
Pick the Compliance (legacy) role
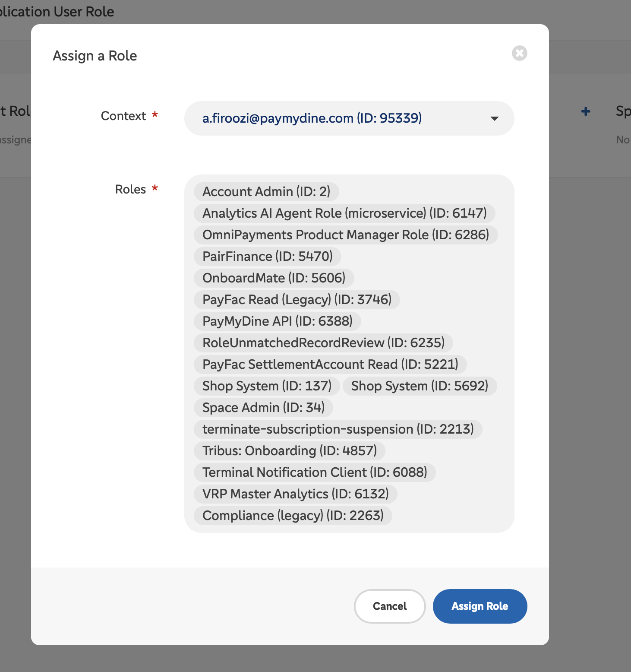point(293,515)
